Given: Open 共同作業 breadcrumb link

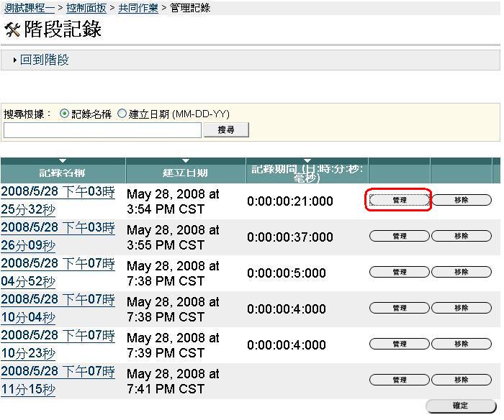Looking at the screenshot, I should 138,8.
